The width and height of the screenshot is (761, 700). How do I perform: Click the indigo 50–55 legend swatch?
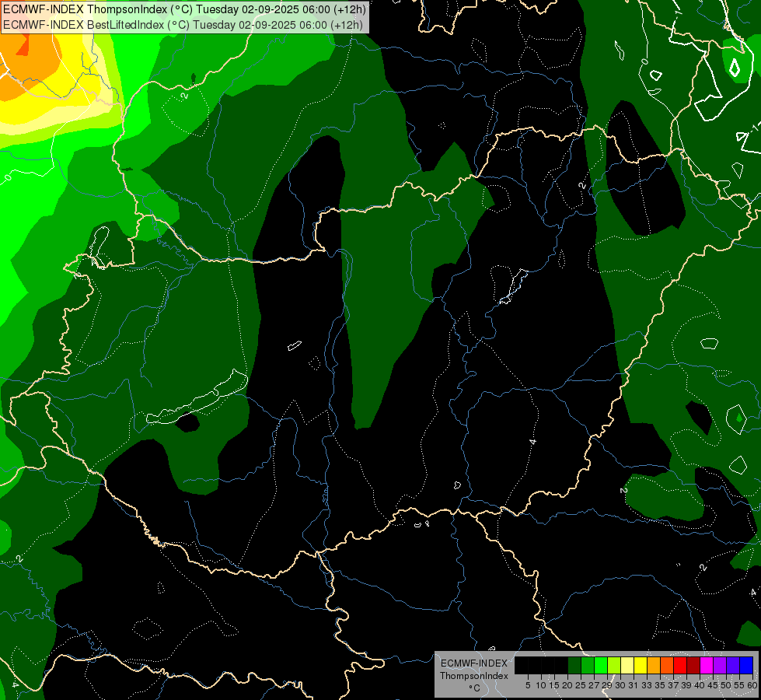point(733,665)
